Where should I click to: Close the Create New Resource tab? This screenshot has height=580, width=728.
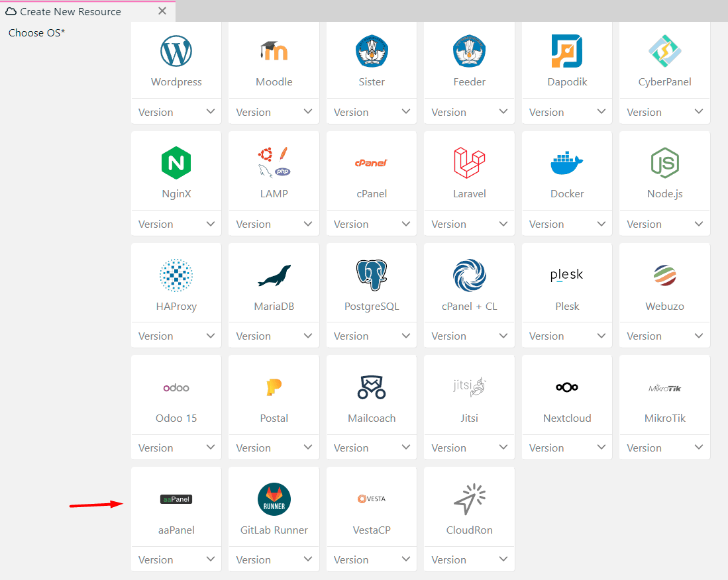coord(162,11)
